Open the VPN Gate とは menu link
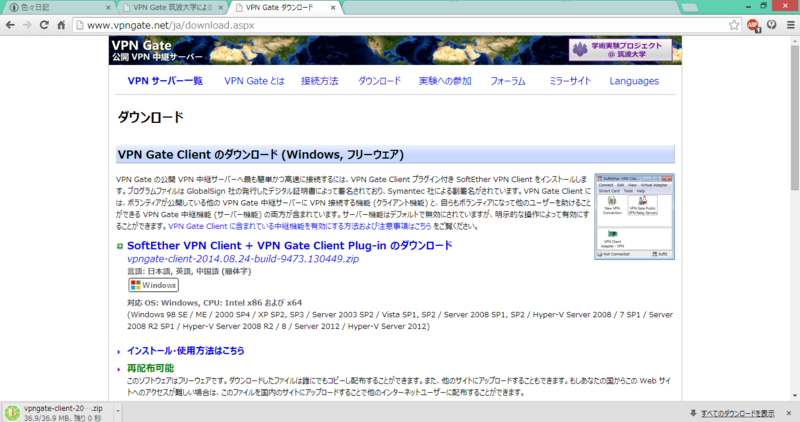 click(254, 81)
